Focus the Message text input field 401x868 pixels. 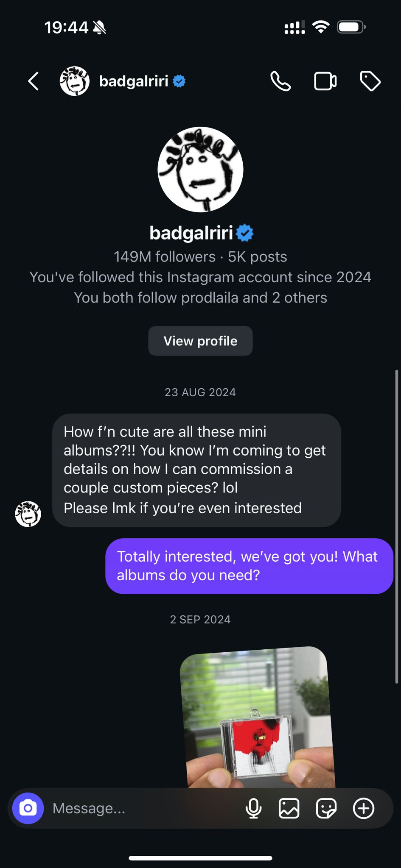tap(140, 808)
